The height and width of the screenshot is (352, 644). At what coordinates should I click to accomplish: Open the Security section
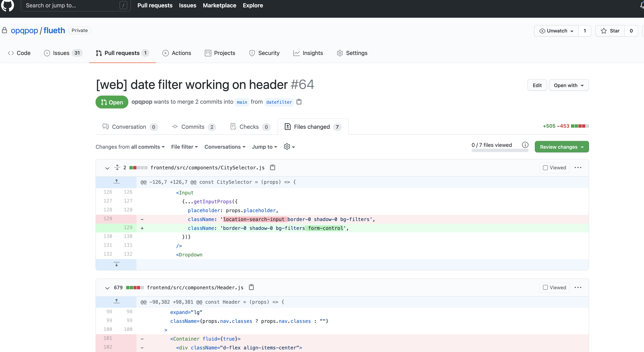click(x=264, y=53)
